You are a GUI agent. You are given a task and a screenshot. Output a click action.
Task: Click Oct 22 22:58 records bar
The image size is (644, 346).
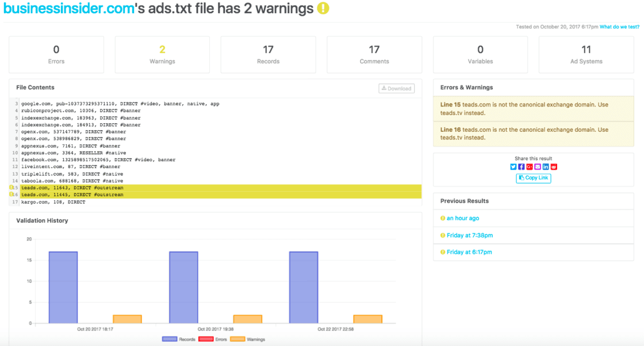point(304,287)
